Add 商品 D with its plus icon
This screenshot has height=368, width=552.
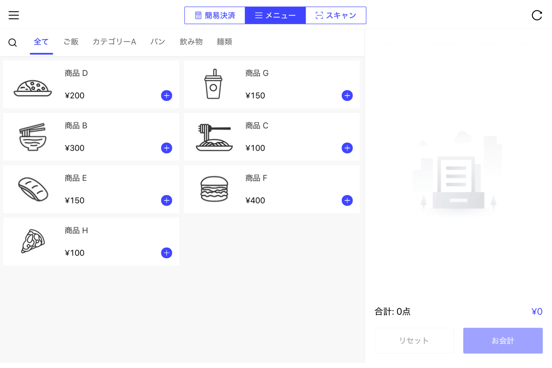[167, 95]
